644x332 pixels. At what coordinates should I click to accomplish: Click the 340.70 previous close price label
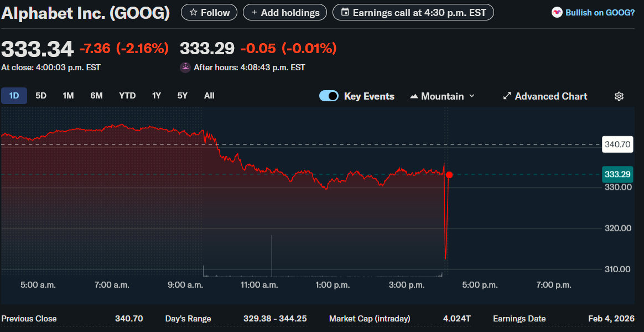[617, 144]
